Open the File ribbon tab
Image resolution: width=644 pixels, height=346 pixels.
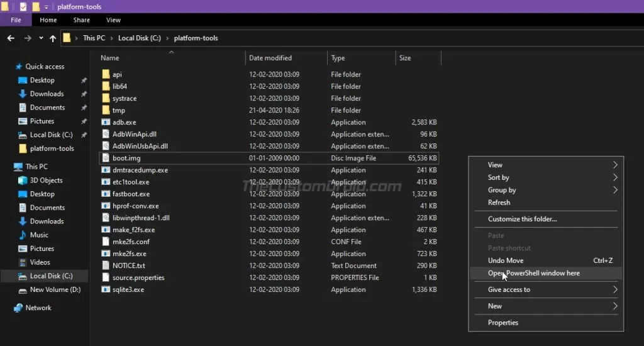[16, 20]
